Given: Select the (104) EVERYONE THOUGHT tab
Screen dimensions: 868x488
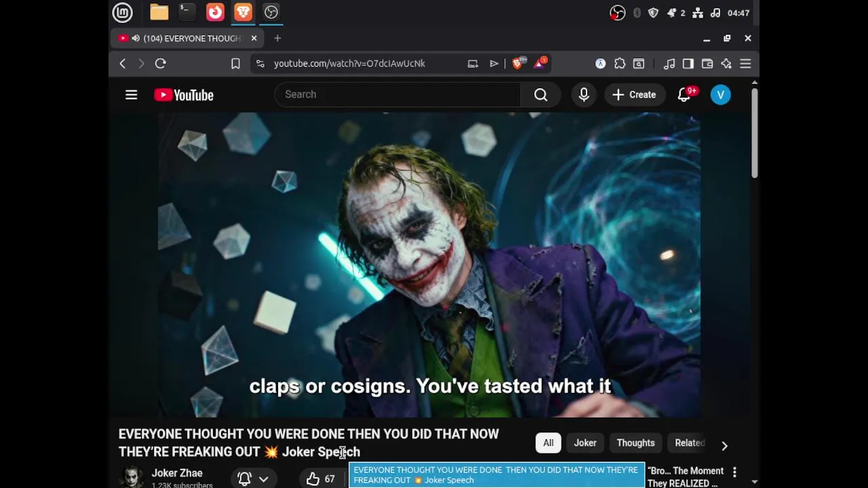Looking at the screenshot, I should click(x=188, y=39).
